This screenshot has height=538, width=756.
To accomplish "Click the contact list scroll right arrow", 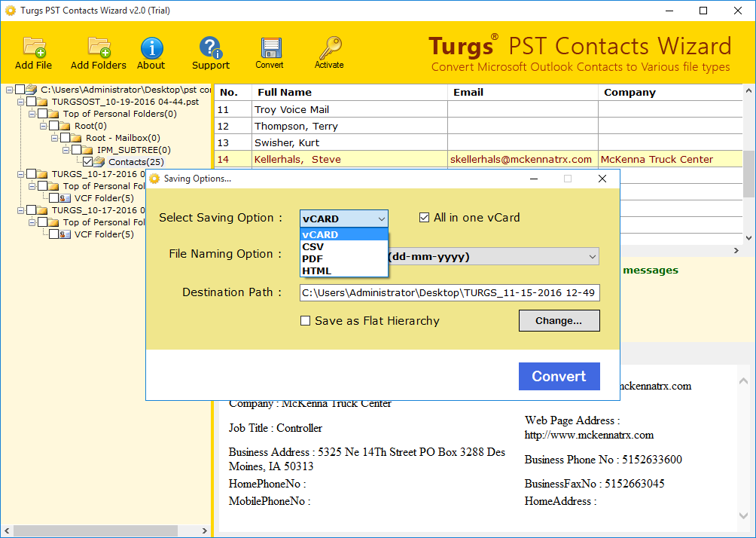I will pyautogui.click(x=736, y=250).
